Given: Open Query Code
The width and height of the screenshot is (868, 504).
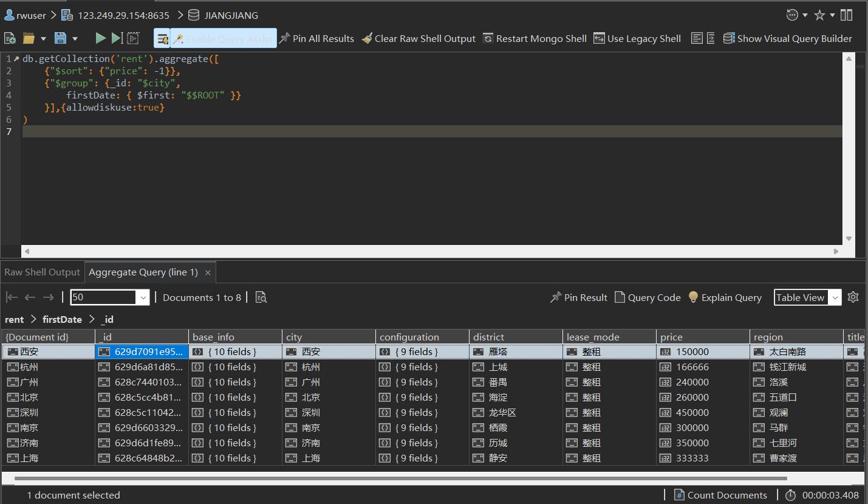Looking at the screenshot, I should [x=648, y=297].
